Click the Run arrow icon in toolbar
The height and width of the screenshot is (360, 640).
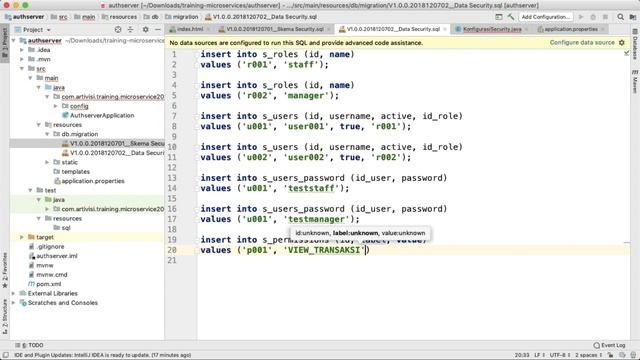click(x=581, y=17)
